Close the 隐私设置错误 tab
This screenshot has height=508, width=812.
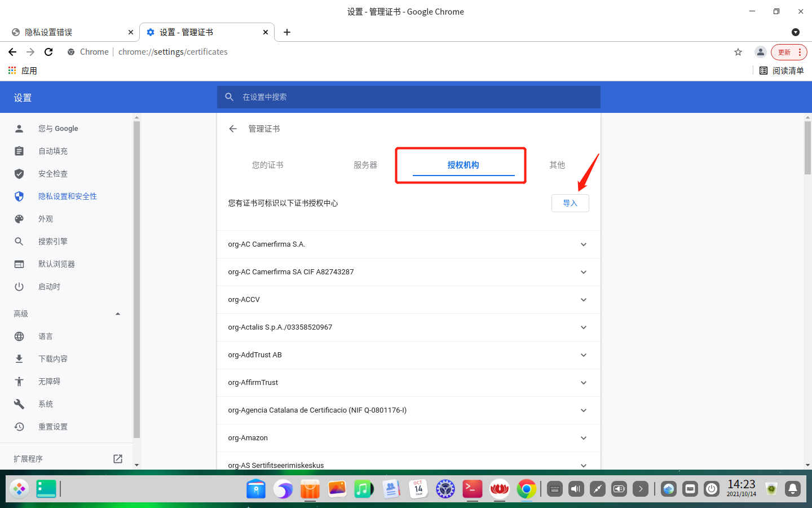click(131, 32)
